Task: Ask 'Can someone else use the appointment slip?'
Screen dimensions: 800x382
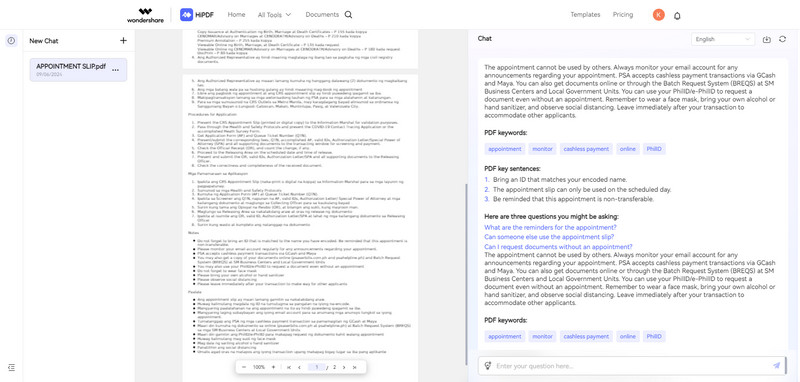Action: pyautogui.click(x=549, y=237)
